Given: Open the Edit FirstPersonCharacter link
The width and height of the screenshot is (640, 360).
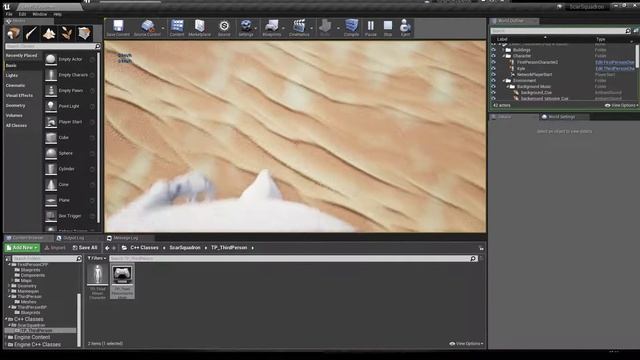Looking at the screenshot, I should (615, 62).
